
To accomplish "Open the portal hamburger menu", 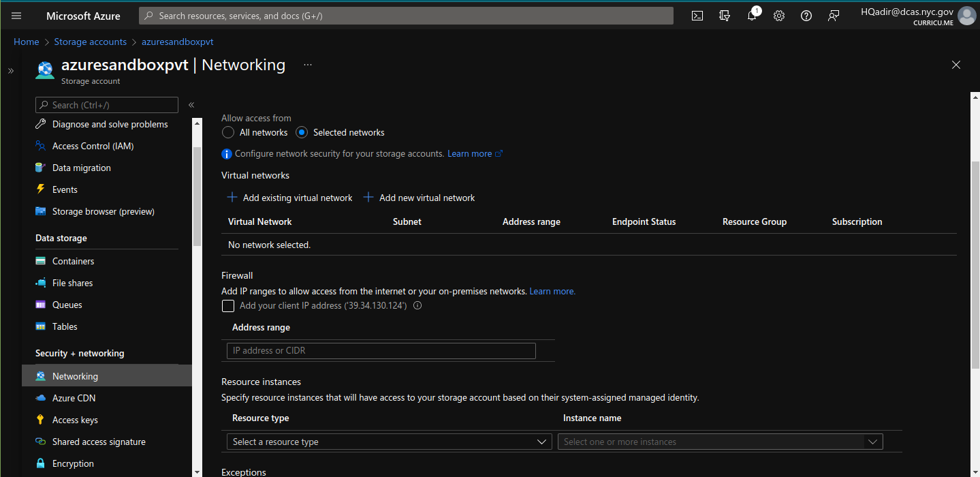I will [16, 16].
